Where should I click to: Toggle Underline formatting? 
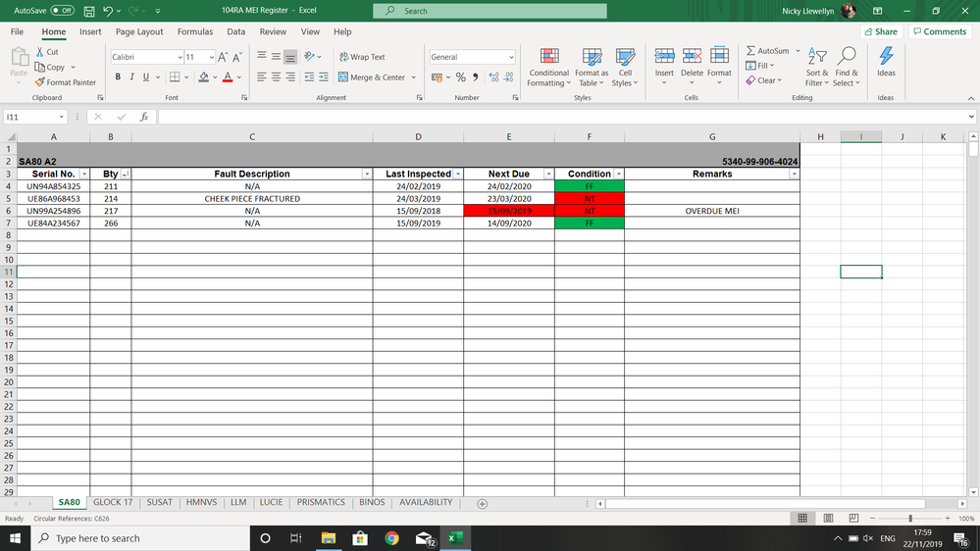pos(146,76)
